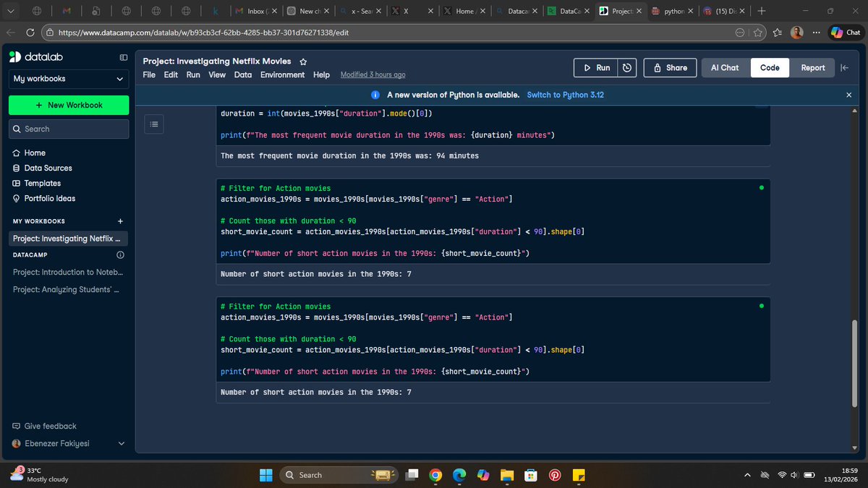
Task: Expand the My workbooks dropdown
Action: coord(69,79)
